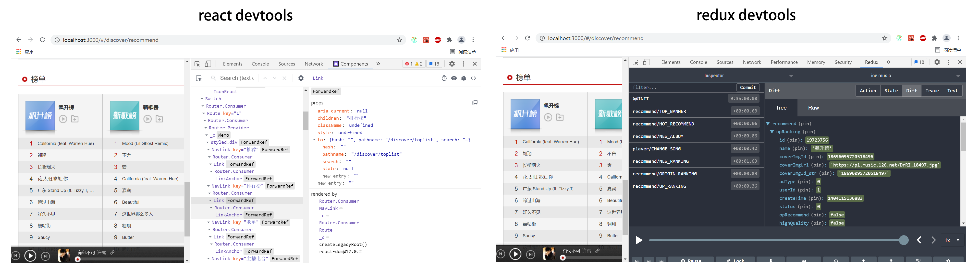Switch inspector to State view
The width and height of the screenshot is (980, 269).
pos(891,91)
